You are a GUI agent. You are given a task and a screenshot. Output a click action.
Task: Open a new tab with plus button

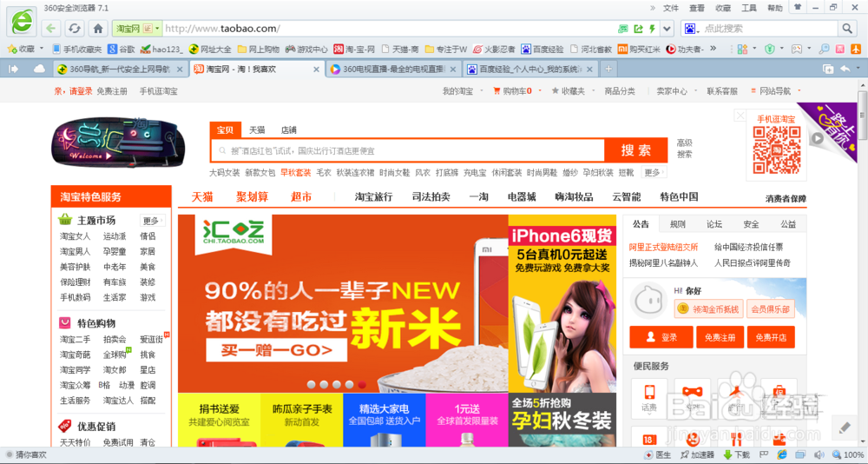pos(609,69)
